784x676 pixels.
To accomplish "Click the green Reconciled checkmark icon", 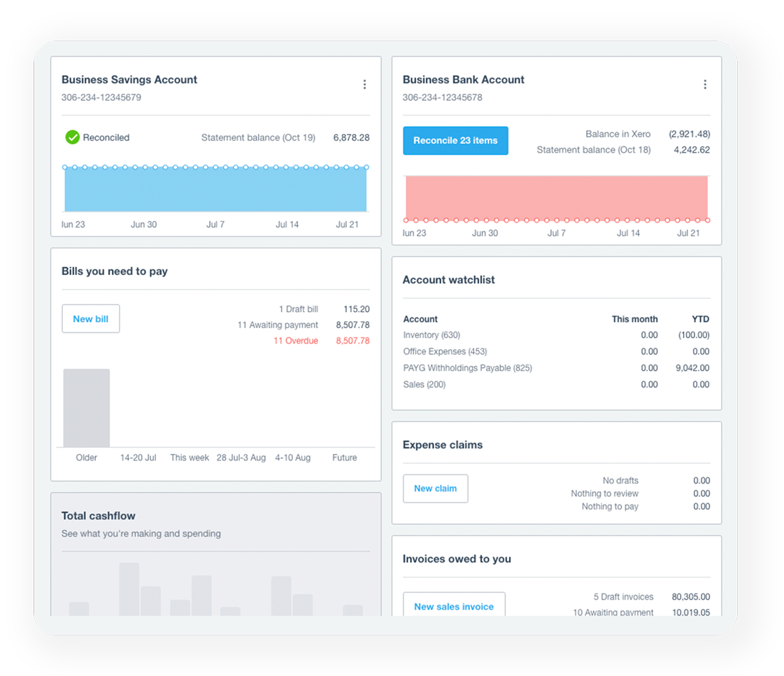I will [x=73, y=137].
